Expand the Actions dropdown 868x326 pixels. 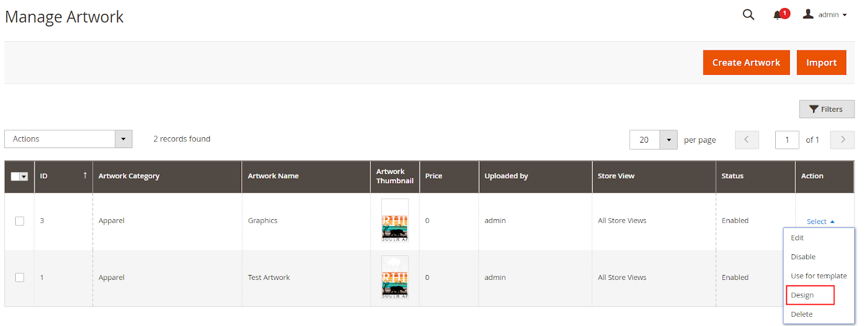[x=123, y=139]
